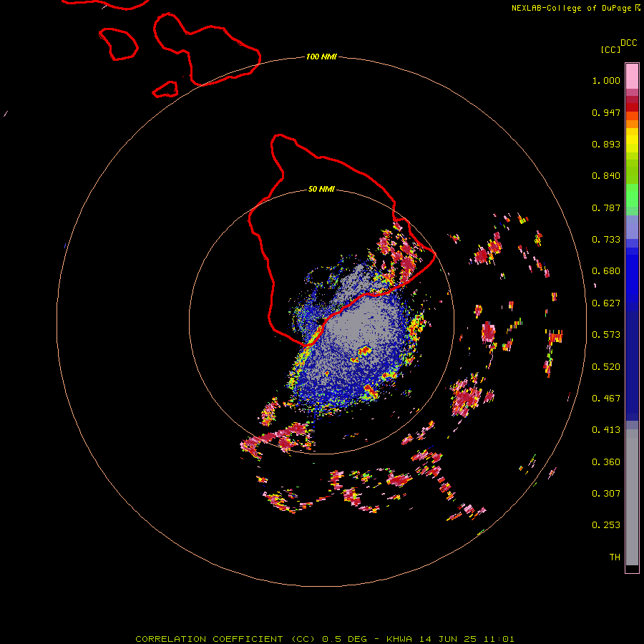Select the 0.893 color scale value

tap(606, 144)
